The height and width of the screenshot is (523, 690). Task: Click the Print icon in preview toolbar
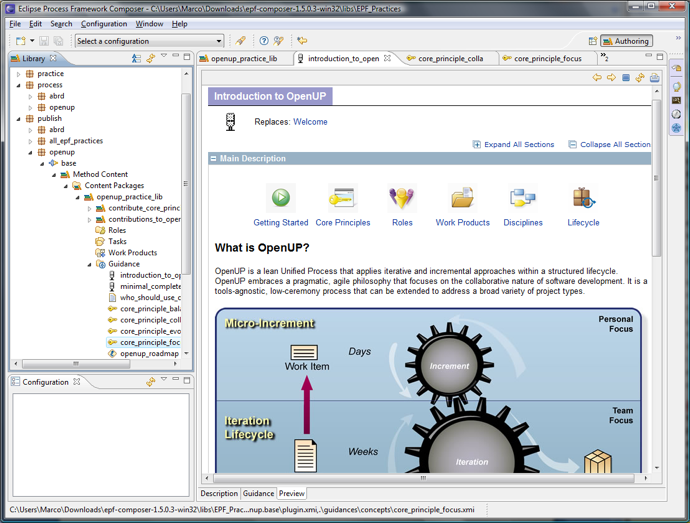(x=654, y=78)
